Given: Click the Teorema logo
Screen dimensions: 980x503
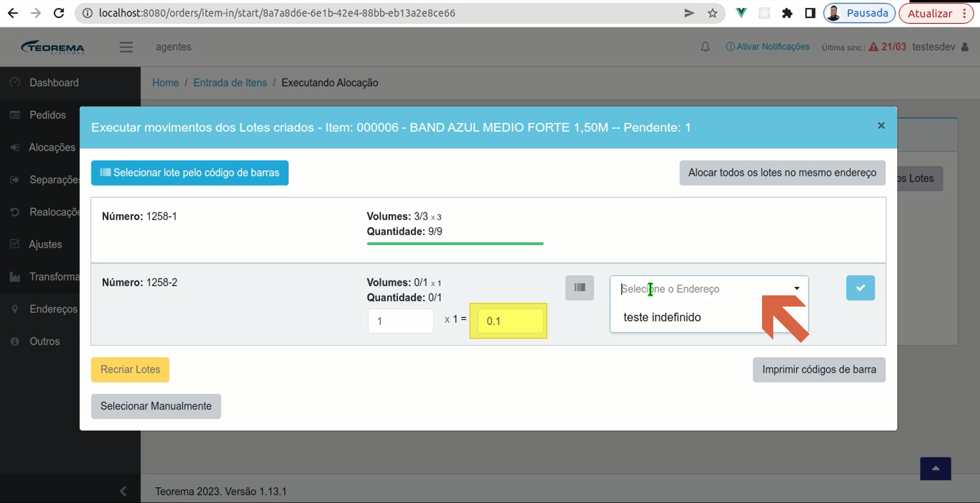Looking at the screenshot, I should (x=53, y=47).
